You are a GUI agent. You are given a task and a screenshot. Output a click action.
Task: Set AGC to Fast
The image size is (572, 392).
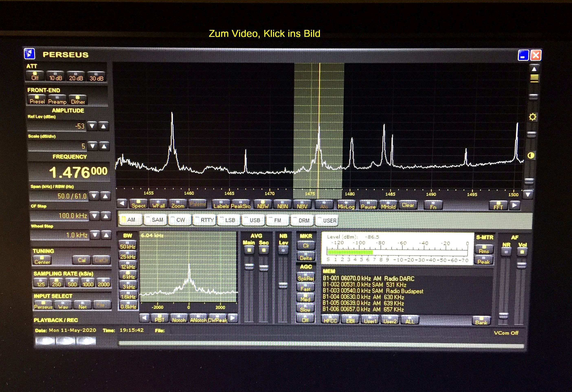pos(305,287)
